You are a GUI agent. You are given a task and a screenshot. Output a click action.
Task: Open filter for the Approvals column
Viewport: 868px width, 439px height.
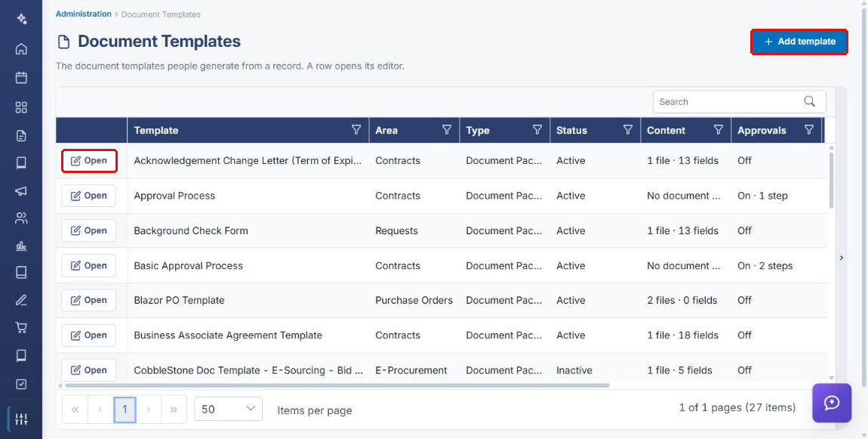click(809, 130)
